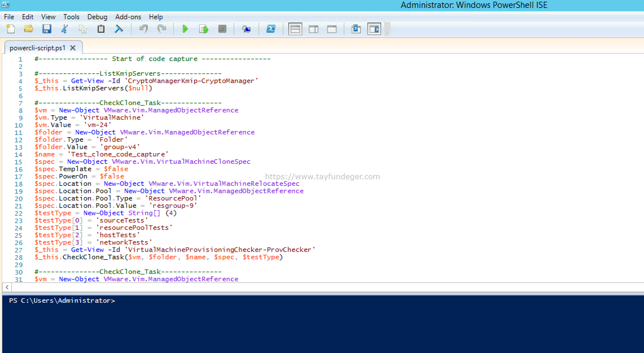Click in the PS console prompt
This screenshot has width=644, height=353.
[62, 301]
